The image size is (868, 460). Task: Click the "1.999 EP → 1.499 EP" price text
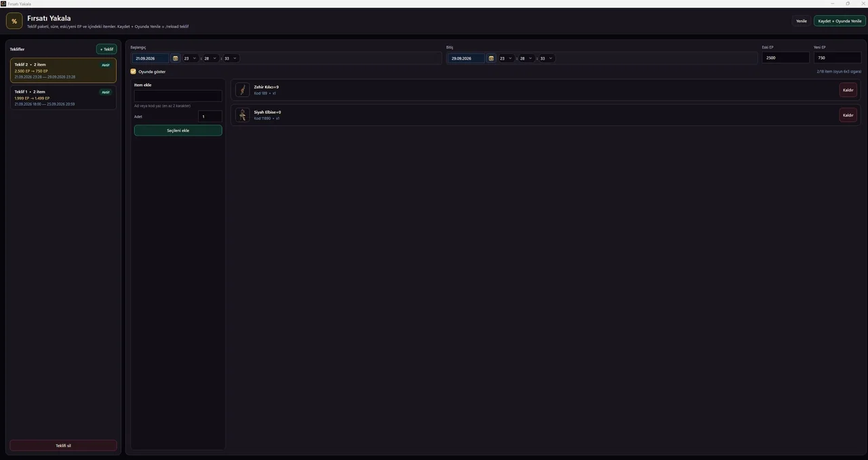32,98
